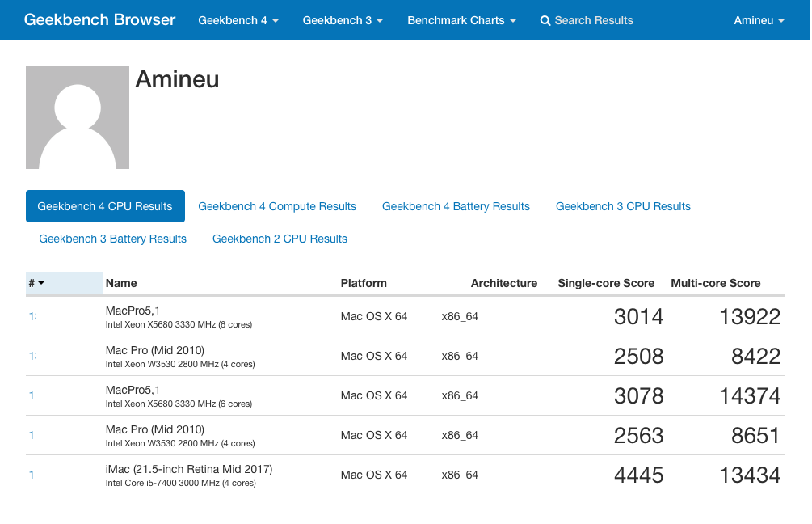
Task: Click multi-core score 14374
Action: click(750, 396)
